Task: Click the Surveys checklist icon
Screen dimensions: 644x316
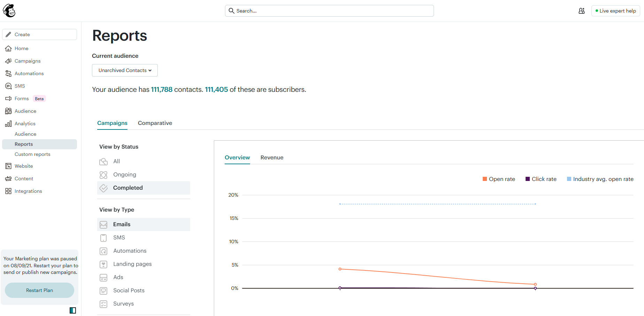Action: point(103,304)
